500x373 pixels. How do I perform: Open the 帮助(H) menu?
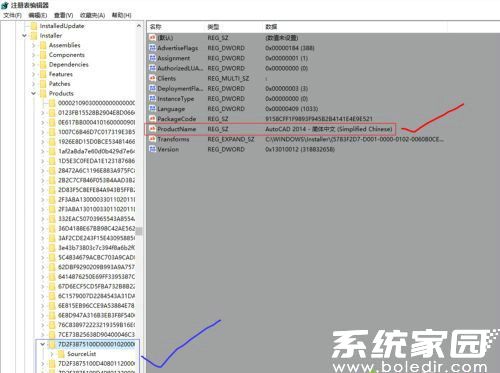(122, 15)
